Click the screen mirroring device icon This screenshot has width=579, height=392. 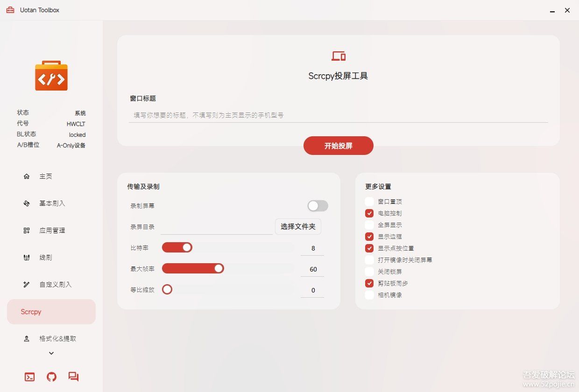point(339,56)
